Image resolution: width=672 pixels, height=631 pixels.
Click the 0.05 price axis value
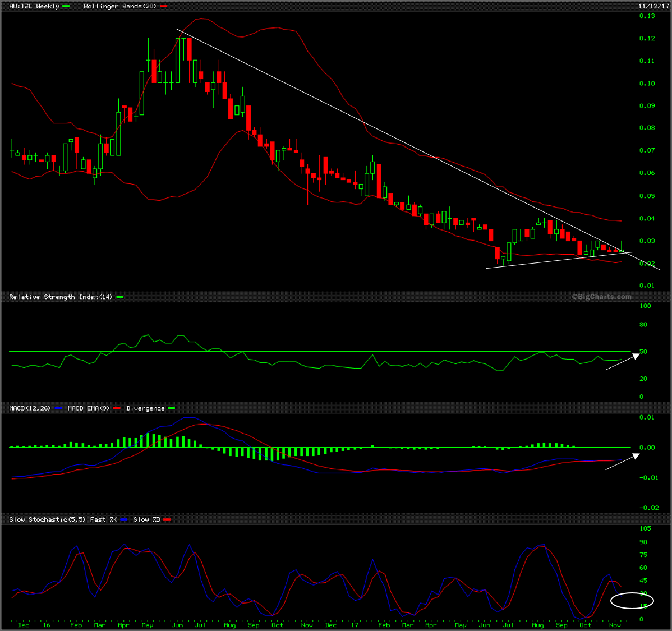647,196
